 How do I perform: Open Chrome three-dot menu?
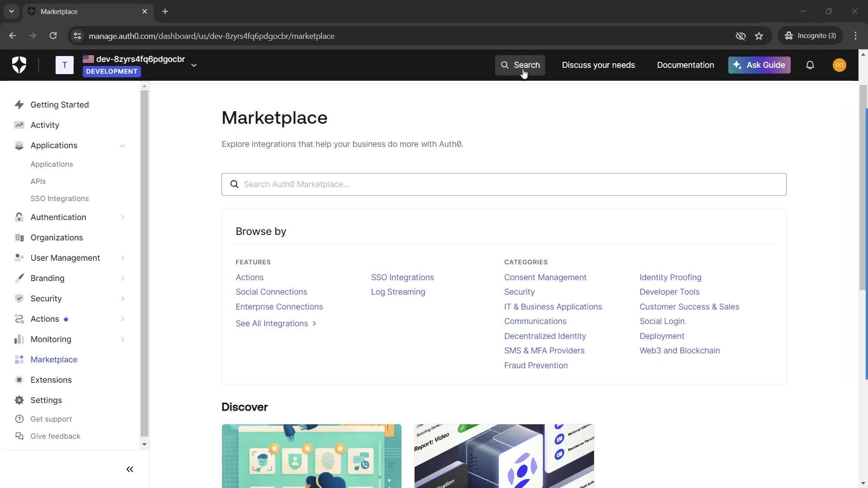pyautogui.click(x=855, y=36)
